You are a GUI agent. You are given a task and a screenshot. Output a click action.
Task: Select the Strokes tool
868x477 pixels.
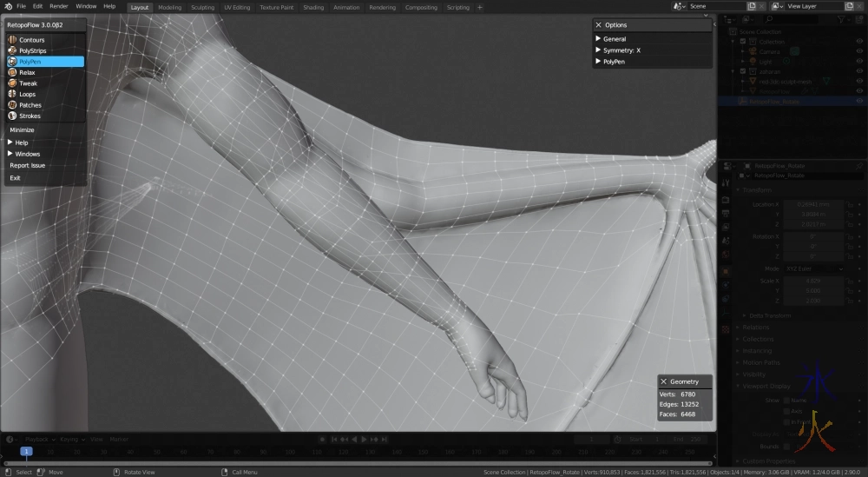30,116
